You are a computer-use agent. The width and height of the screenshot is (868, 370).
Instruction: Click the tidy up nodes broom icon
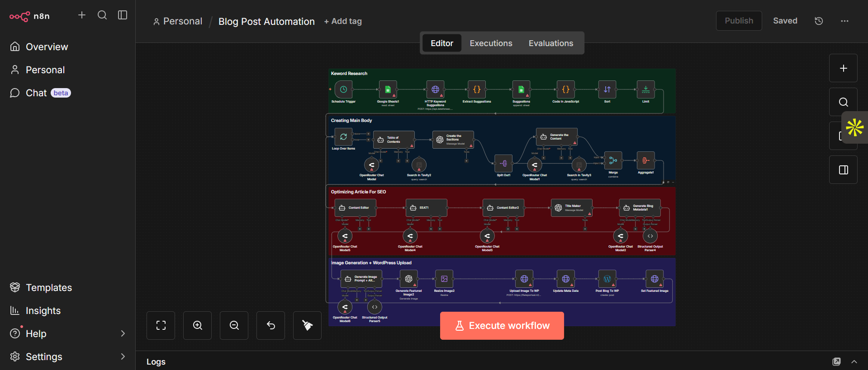(x=307, y=325)
